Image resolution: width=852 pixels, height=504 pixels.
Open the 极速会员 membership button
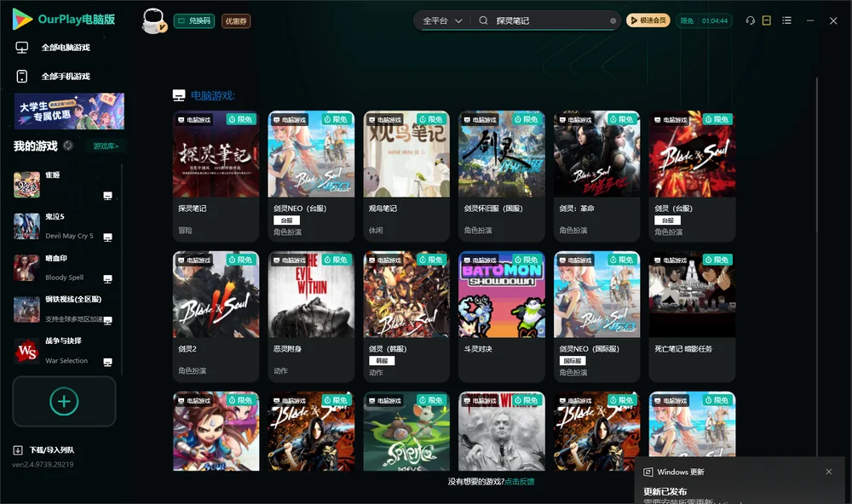pos(648,20)
